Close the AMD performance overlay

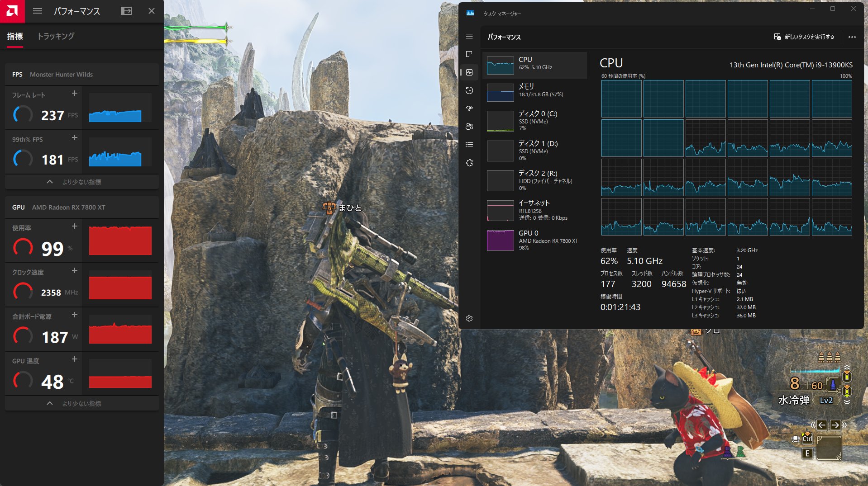click(x=152, y=11)
